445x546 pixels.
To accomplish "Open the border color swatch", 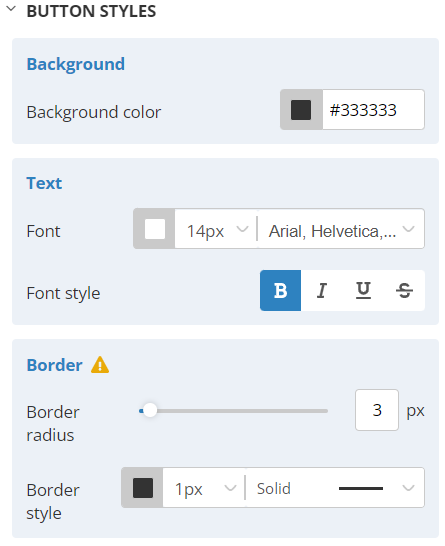I will tap(142, 488).
